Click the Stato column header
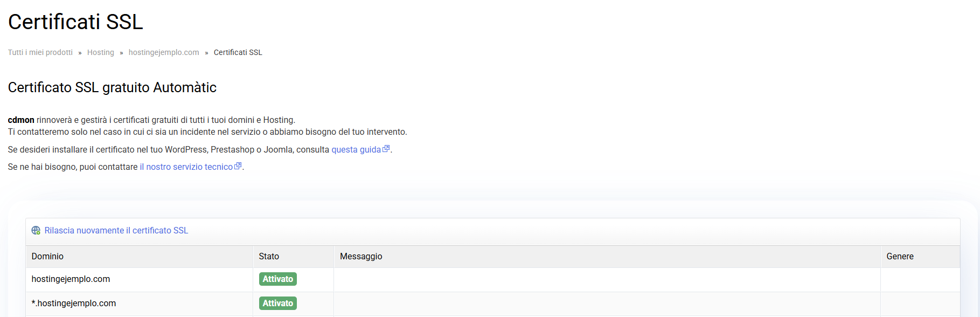Screen dimensions: 980x317 (x=269, y=257)
